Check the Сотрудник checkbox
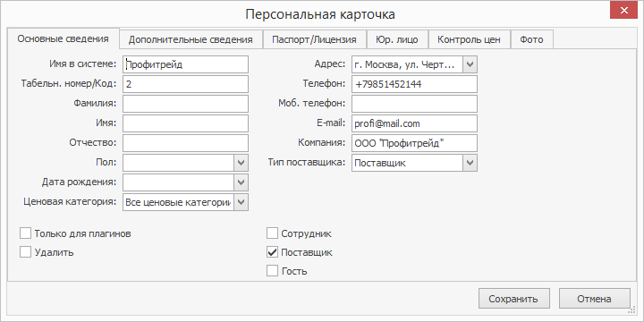This screenshot has height=322, width=644. pos(272,233)
